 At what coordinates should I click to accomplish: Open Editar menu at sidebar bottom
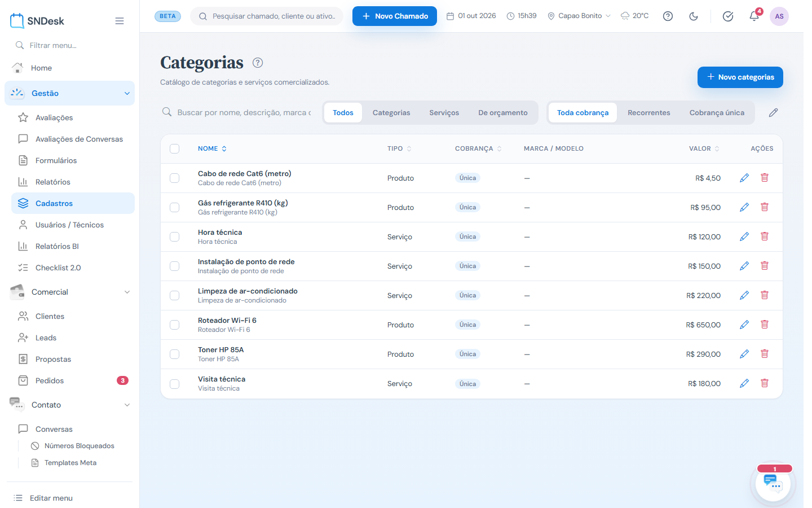pyautogui.click(x=70, y=498)
